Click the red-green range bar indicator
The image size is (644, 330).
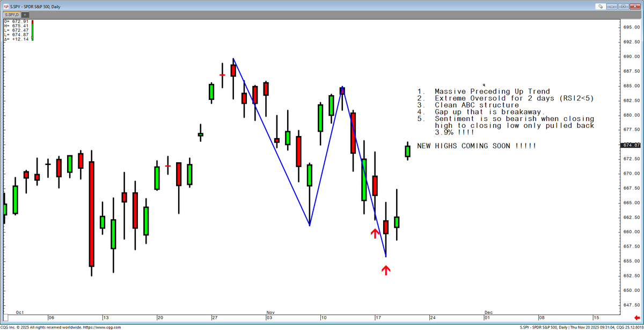(32, 30)
